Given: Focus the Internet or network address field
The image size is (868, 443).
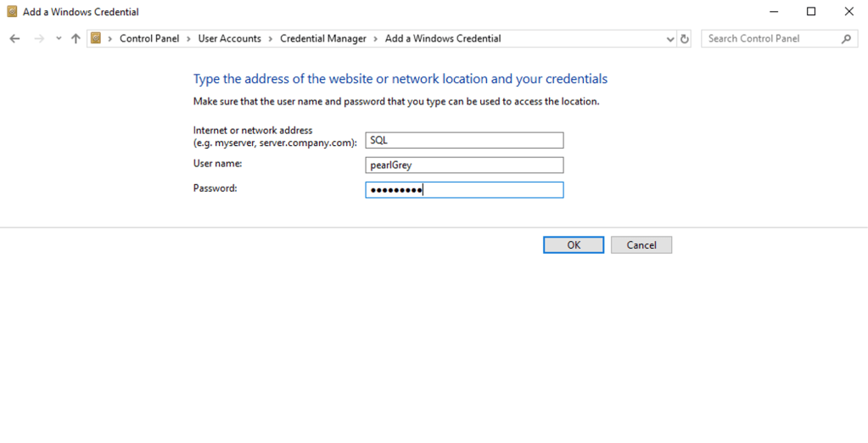Looking at the screenshot, I should point(464,141).
